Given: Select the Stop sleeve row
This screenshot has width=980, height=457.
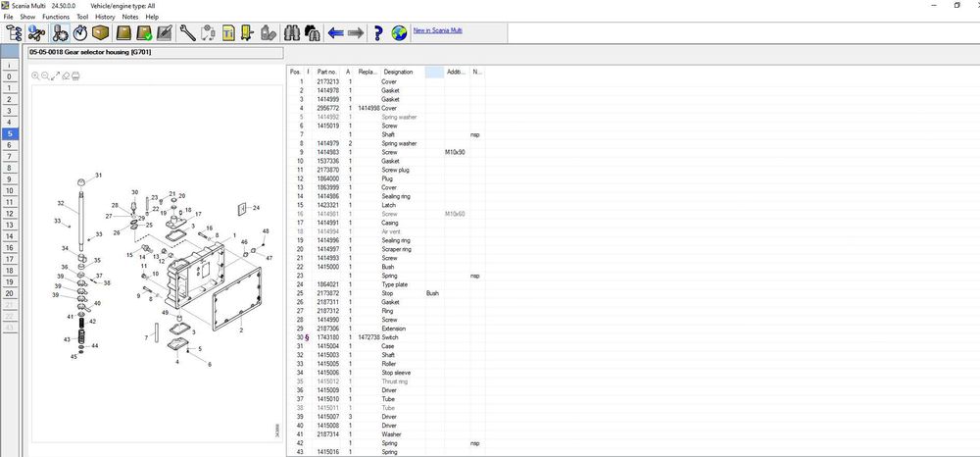Looking at the screenshot, I should (385, 373).
